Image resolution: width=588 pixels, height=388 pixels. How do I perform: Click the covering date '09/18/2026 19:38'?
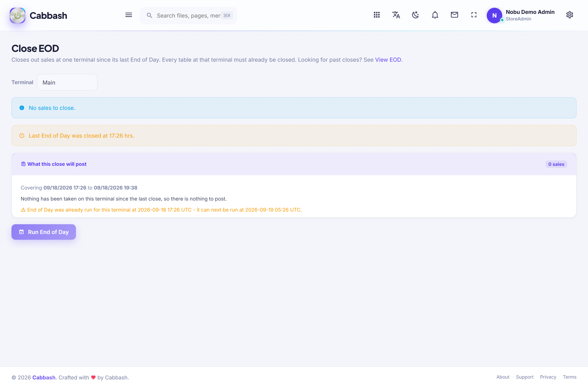click(116, 187)
